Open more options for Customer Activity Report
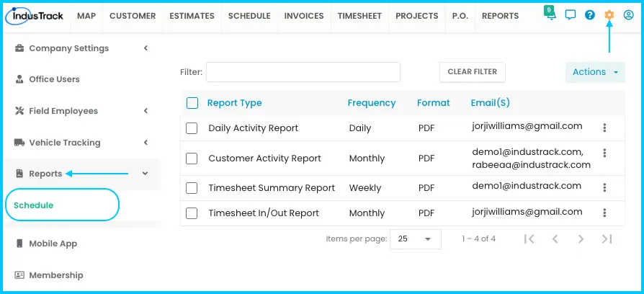Viewport: 644px width, 294px height. tap(604, 153)
